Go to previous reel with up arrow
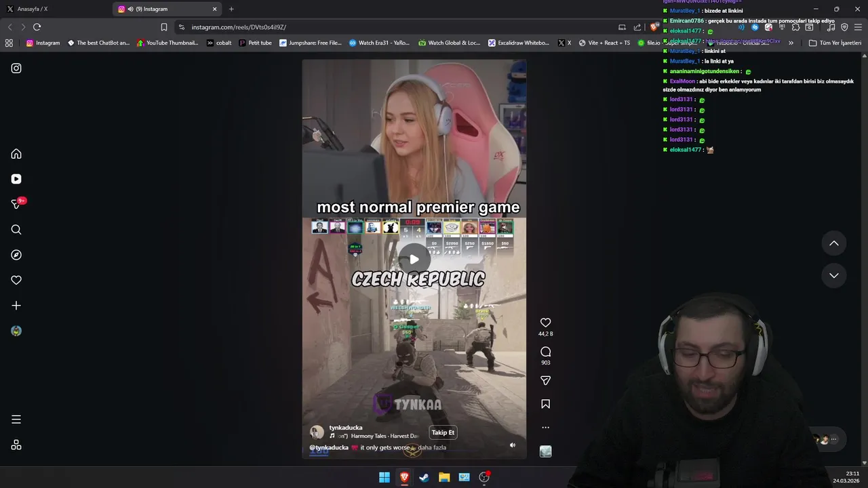The image size is (868, 488). (834, 243)
